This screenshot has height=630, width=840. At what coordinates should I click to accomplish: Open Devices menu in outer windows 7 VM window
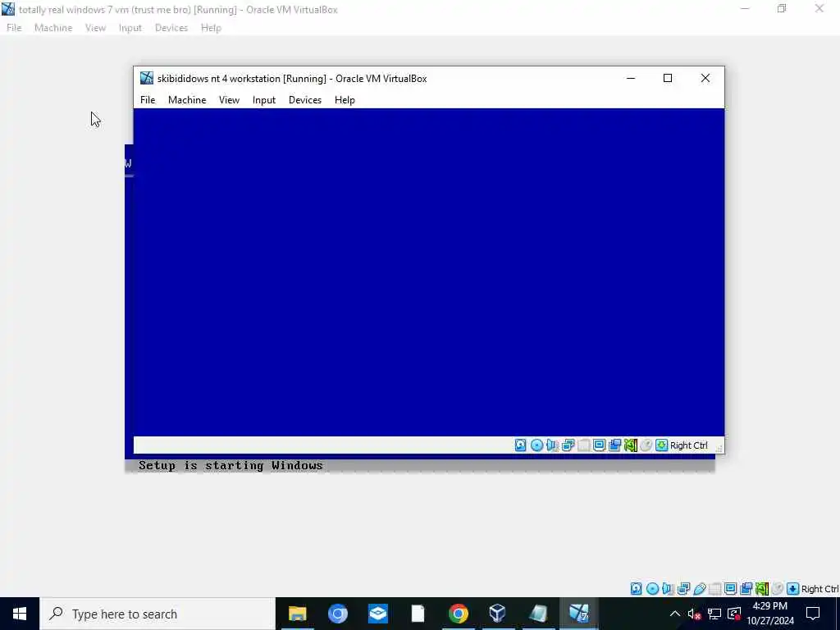171,28
